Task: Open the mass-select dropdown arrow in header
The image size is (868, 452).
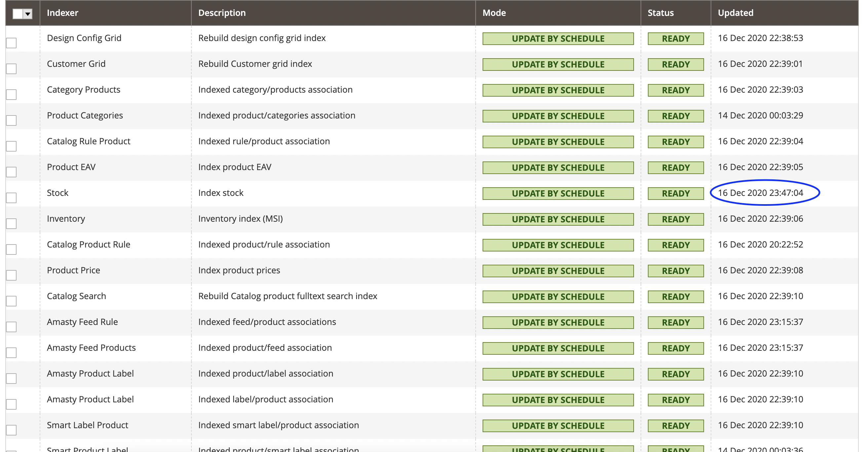Action: pos(28,13)
